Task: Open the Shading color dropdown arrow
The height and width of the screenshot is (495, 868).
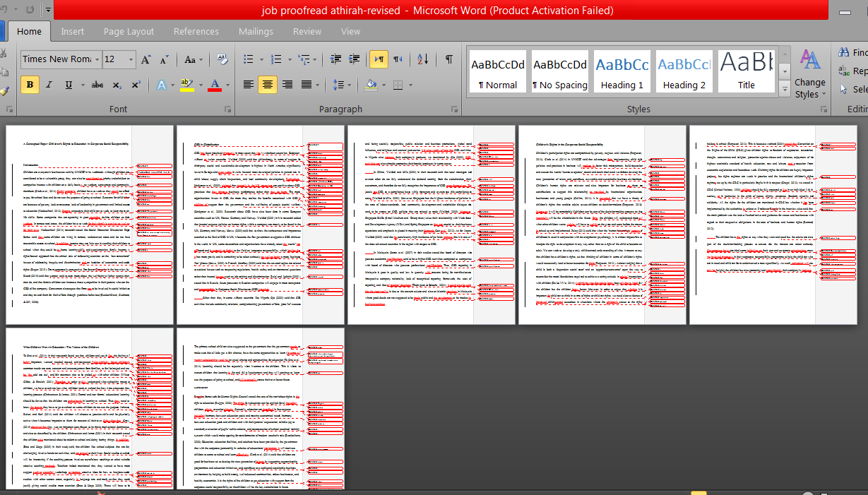Action: [382, 85]
